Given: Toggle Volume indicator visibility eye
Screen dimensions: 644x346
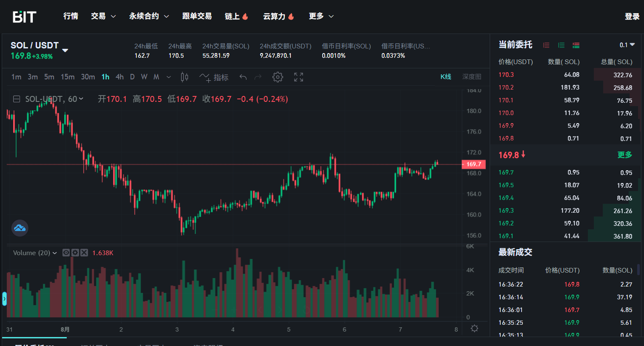Looking at the screenshot, I should (x=66, y=253).
